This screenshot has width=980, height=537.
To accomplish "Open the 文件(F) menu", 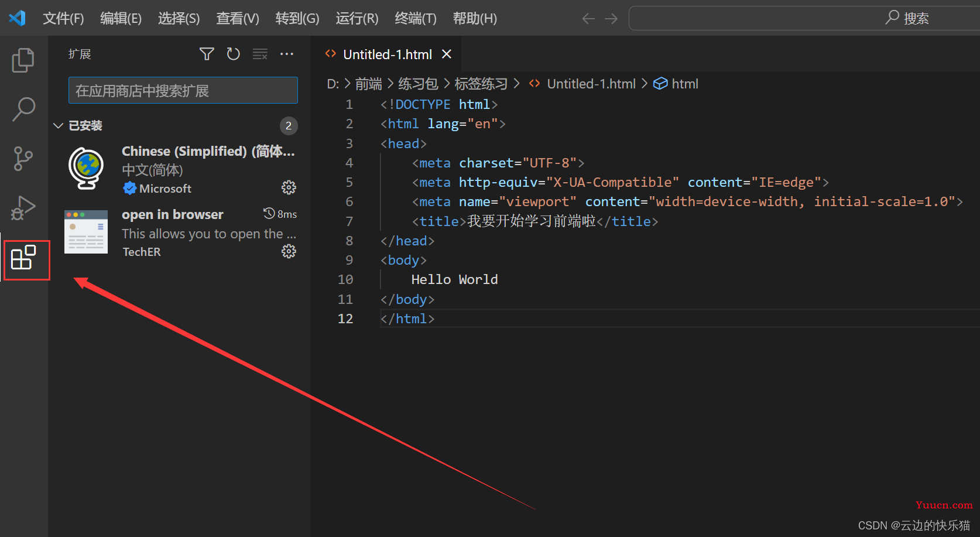I will click(63, 19).
